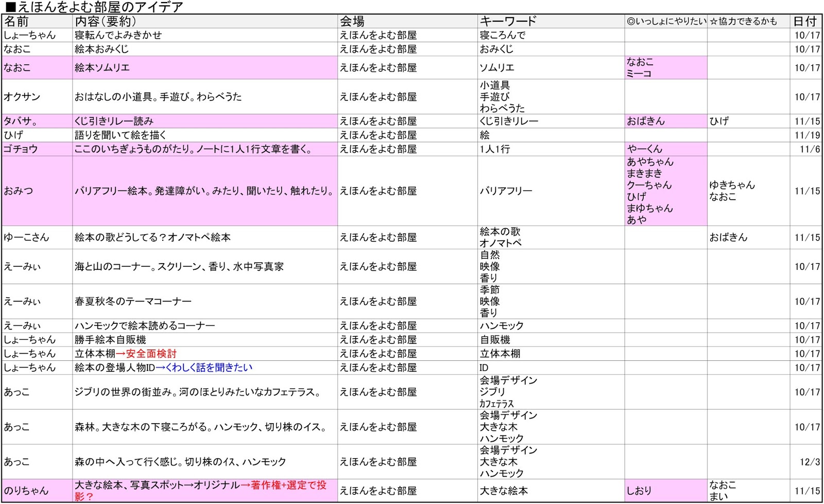Select the cell 立体本棚→安全面検討
The width and height of the screenshot is (824, 504).
pos(205,354)
